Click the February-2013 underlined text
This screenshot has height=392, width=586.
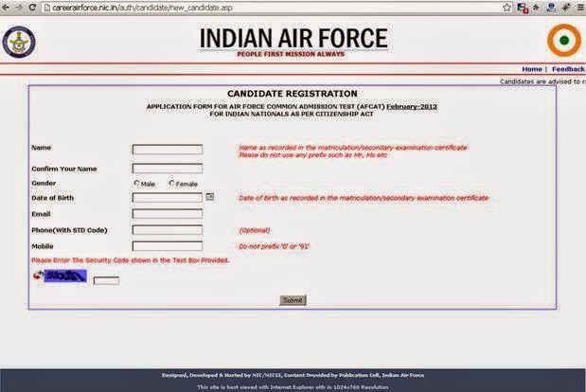[412, 106]
